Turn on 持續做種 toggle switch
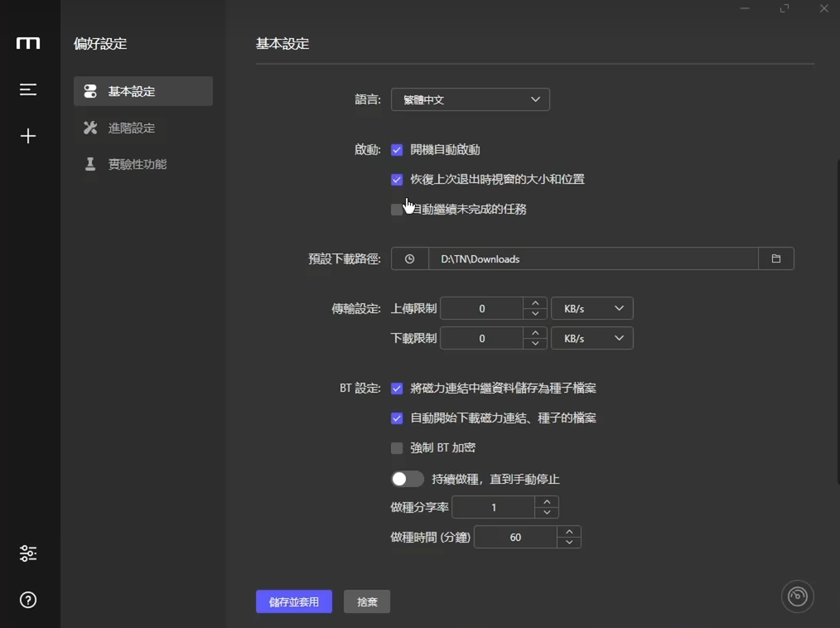Image resolution: width=840 pixels, height=628 pixels. (407, 478)
